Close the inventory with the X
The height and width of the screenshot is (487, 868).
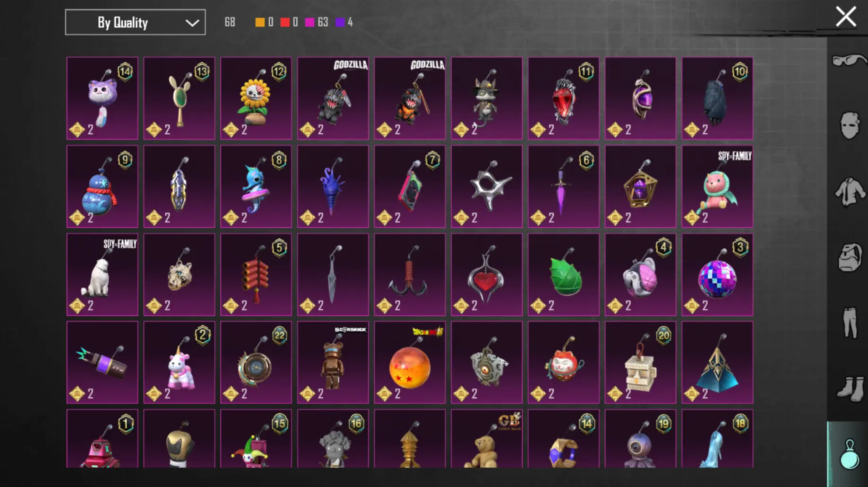click(845, 17)
